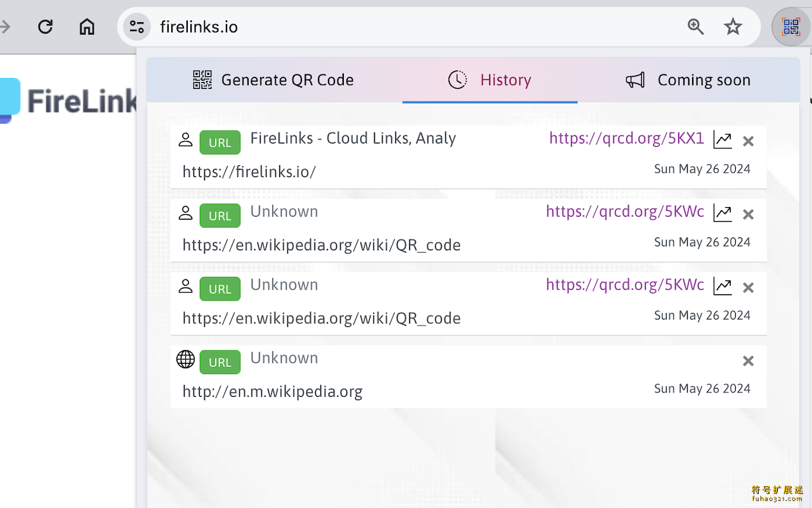Open site information icon beside firelinks.io
This screenshot has height=508, width=812.
point(136,27)
